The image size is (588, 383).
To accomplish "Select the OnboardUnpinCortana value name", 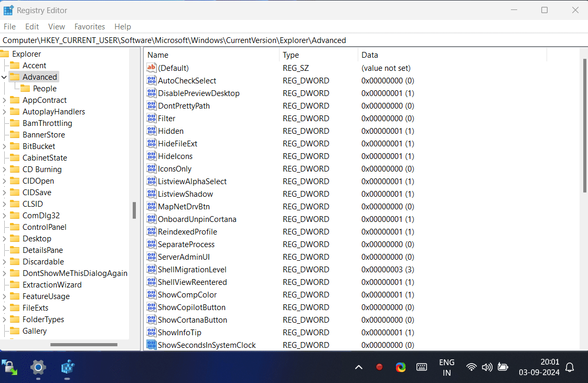I will coord(197,219).
